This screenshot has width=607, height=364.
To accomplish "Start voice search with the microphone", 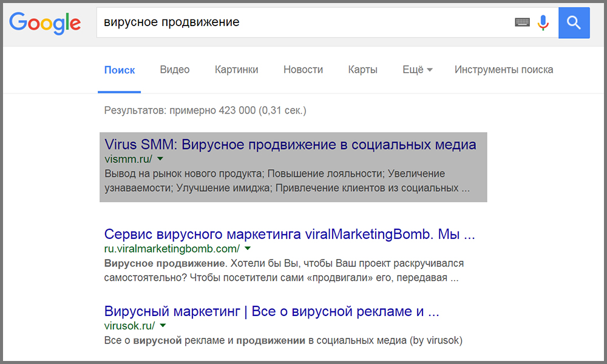I will tap(543, 23).
